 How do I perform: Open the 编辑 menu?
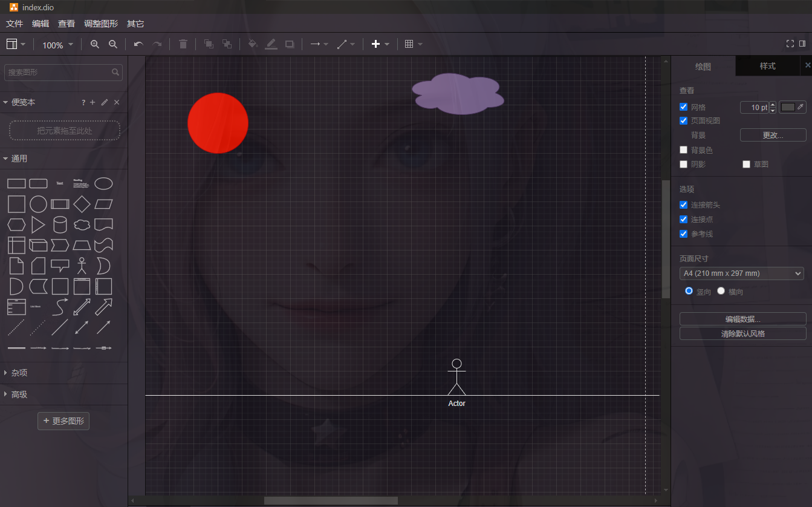[41, 24]
